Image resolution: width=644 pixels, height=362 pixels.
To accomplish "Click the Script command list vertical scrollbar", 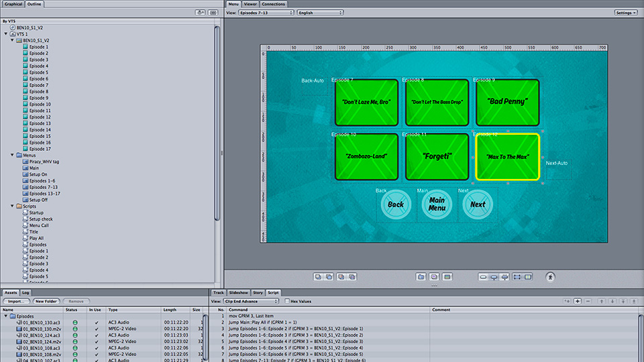I will 641,337.
